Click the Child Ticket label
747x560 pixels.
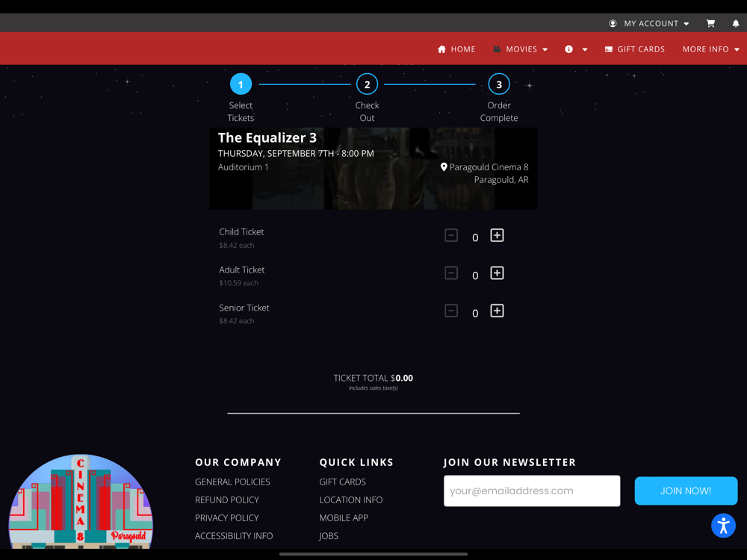tap(241, 232)
